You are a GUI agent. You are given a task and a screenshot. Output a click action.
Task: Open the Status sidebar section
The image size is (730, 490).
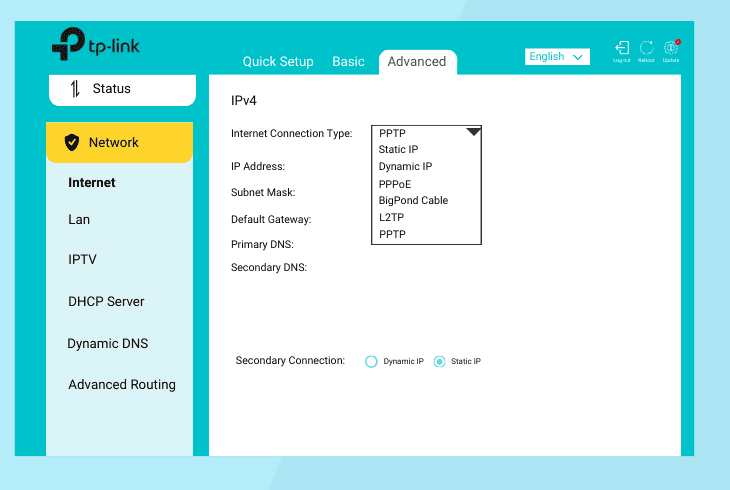click(122, 90)
